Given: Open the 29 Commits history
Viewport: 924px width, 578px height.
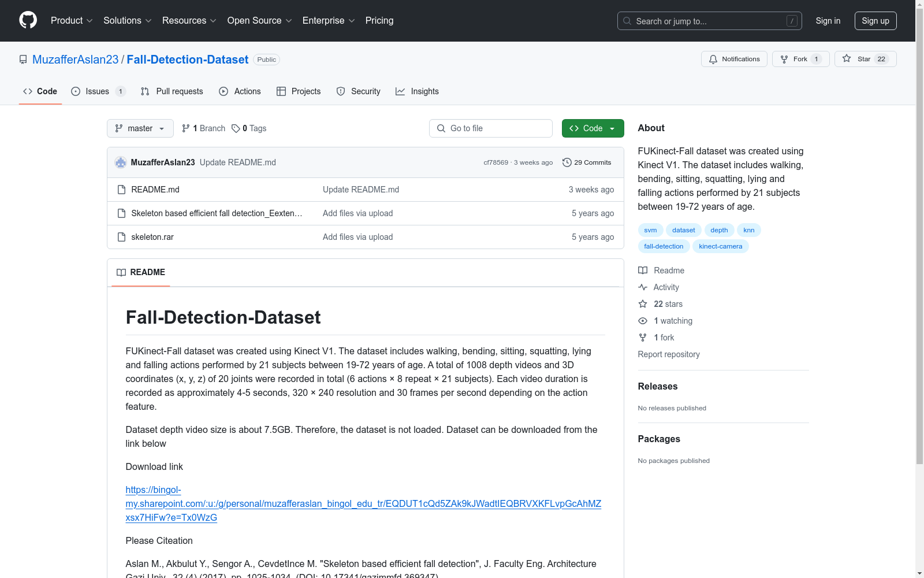Looking at the screenshot, I should coord(587,162).
